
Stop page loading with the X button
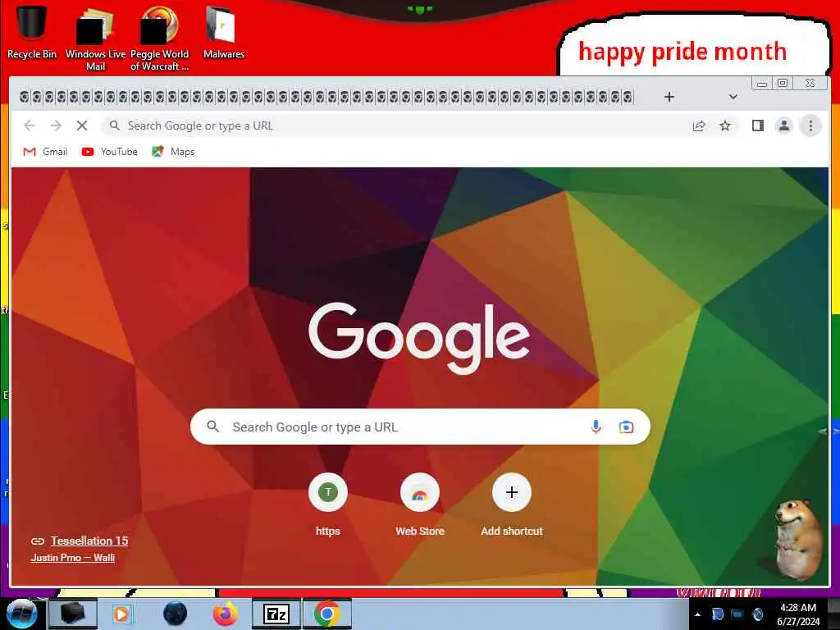pyautogui.click(x=82, y=126)
